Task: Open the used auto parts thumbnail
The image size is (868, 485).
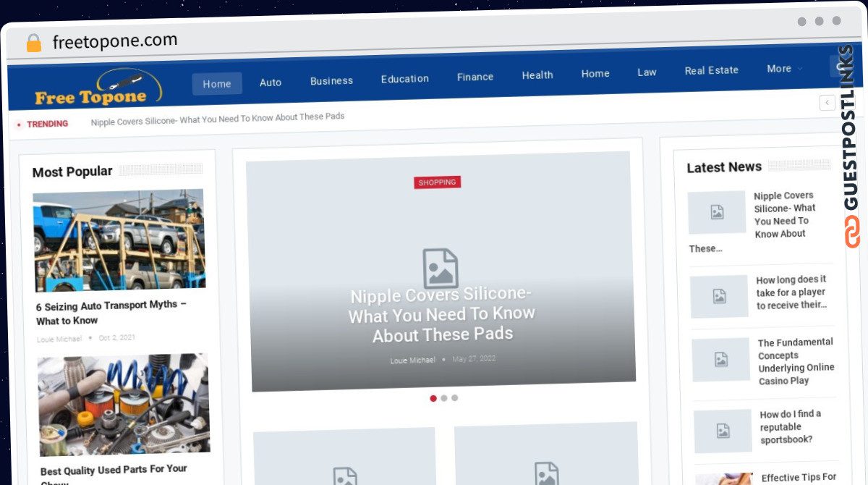Action: (x=124, y=404)
